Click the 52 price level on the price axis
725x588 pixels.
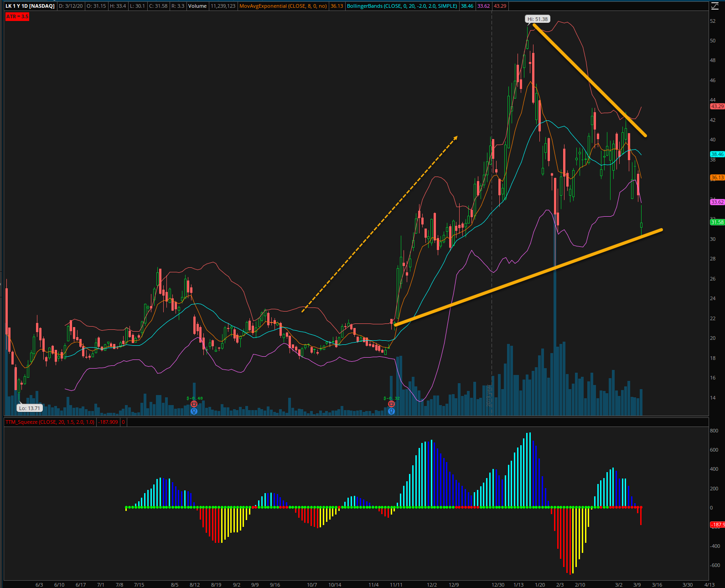click(713, 21)
